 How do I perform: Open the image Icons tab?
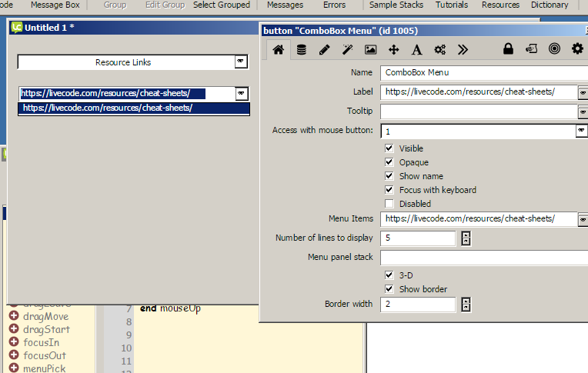371,50
